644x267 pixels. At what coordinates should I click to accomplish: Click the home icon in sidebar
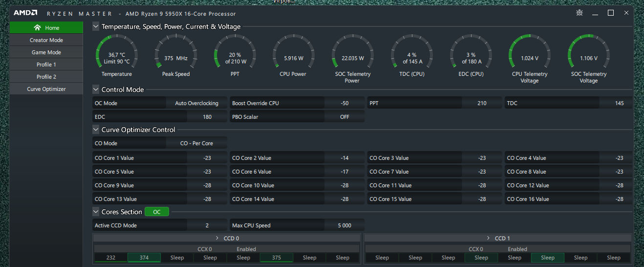pyautogui.click(x=37, y=28)
